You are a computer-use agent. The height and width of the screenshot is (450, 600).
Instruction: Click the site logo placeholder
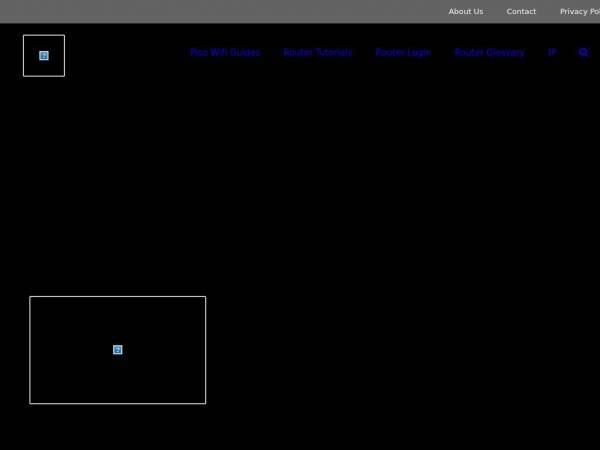(44, 56)
